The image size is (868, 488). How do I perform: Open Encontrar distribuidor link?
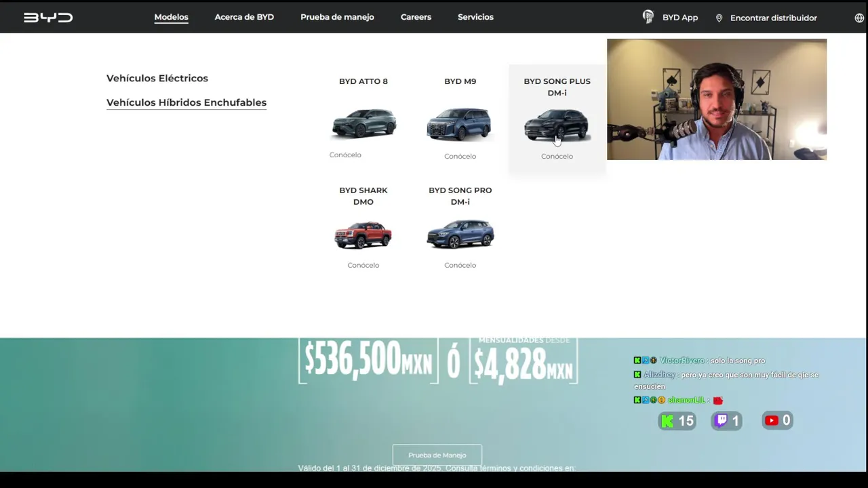point(774,18)
